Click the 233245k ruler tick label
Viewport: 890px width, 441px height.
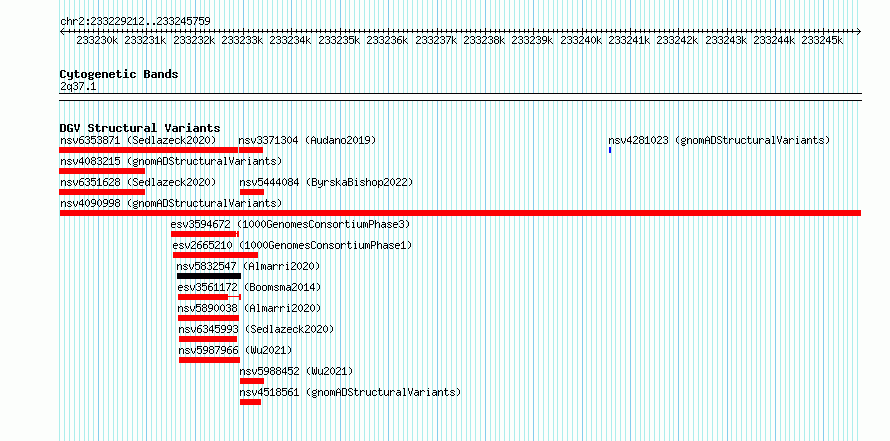822,41
